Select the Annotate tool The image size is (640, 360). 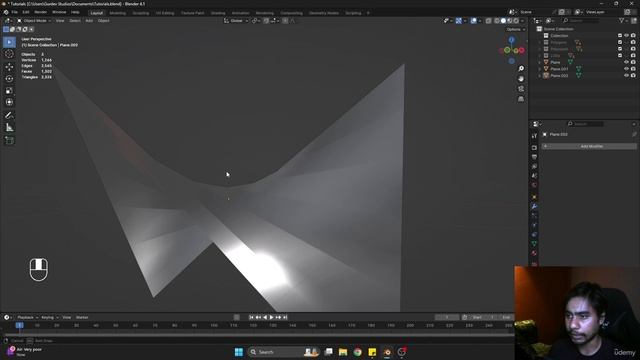pos(9,116)
